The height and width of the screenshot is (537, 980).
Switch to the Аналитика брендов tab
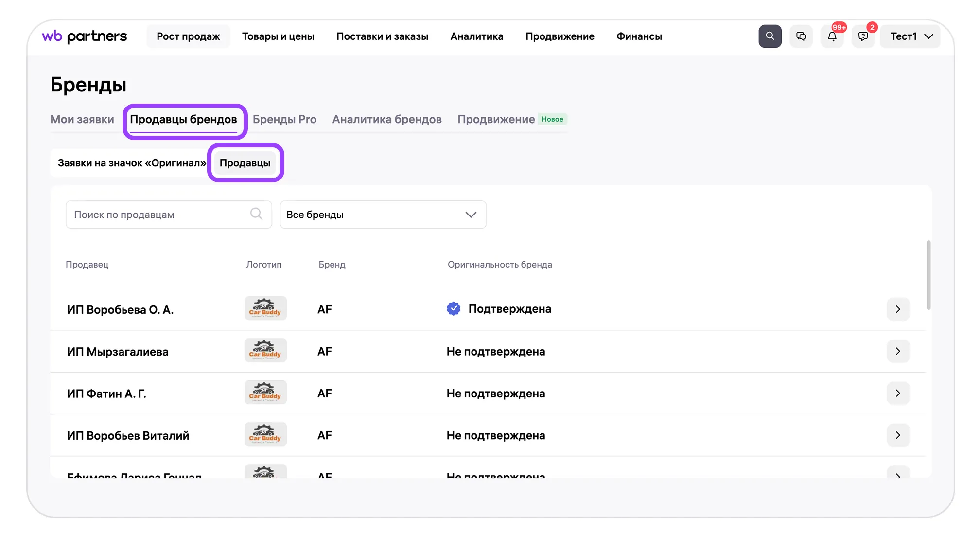[387, 119]
